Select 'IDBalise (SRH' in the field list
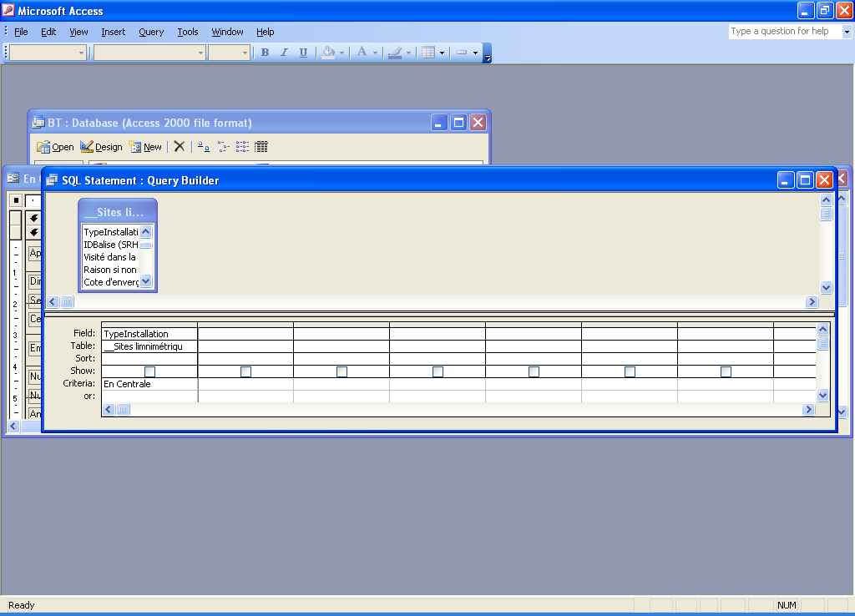855x616 pixels. point(111,245)
